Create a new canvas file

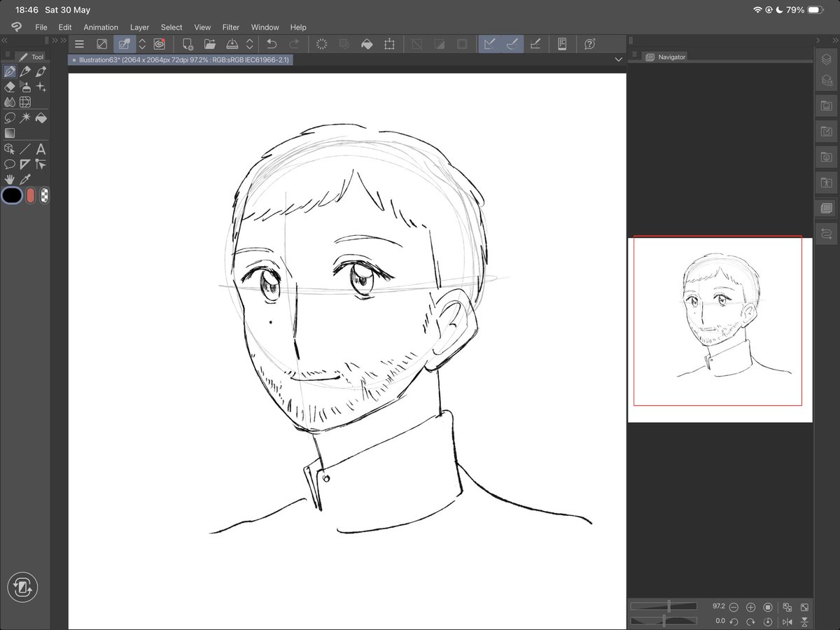pos(188,43)
